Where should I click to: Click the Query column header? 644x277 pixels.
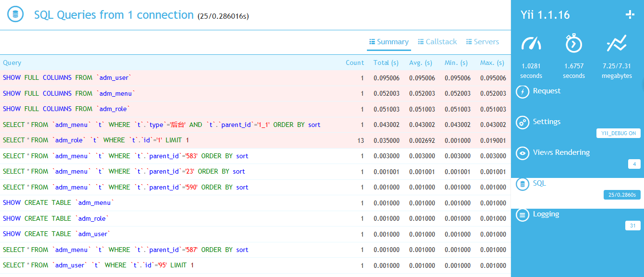click(x=12, y=63)
